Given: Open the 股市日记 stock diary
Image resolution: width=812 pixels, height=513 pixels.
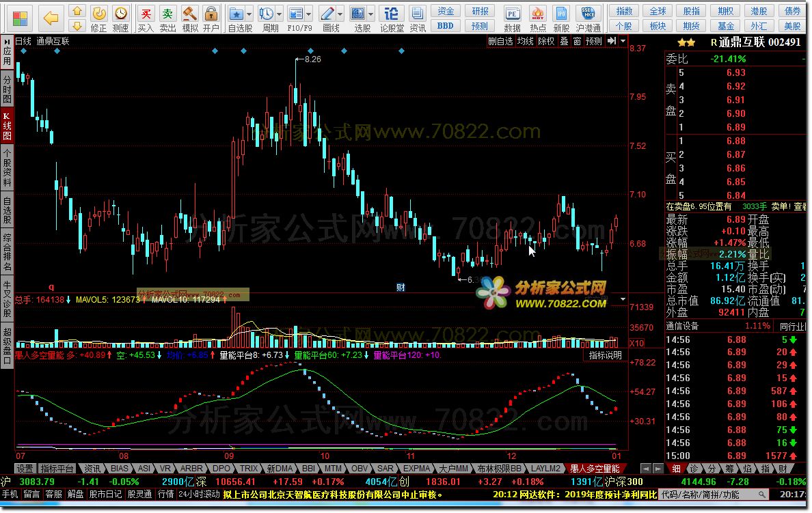Looking at the screenshot, I should [x=106, y=495].
